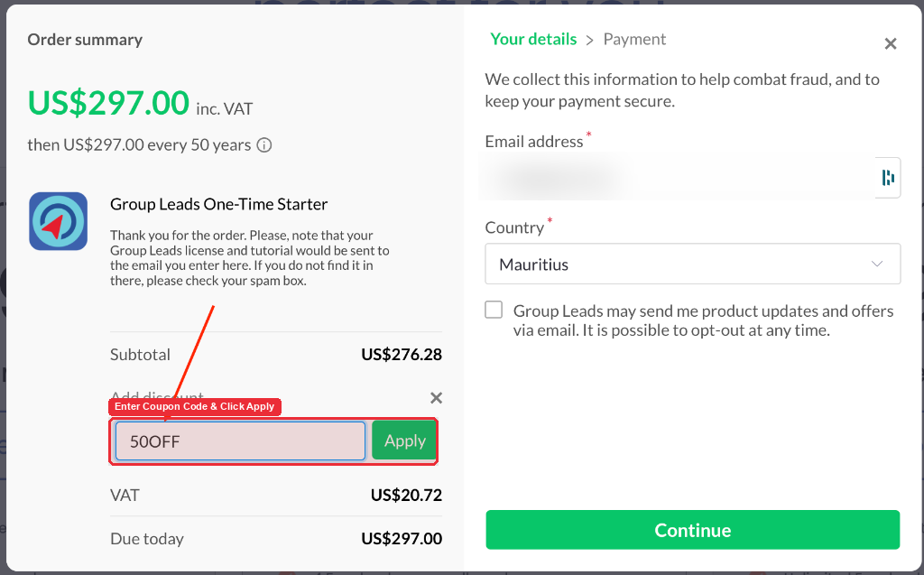The image size is (924, 575).
Task: Click the Order summary heading
Action: tap(85, 40)
